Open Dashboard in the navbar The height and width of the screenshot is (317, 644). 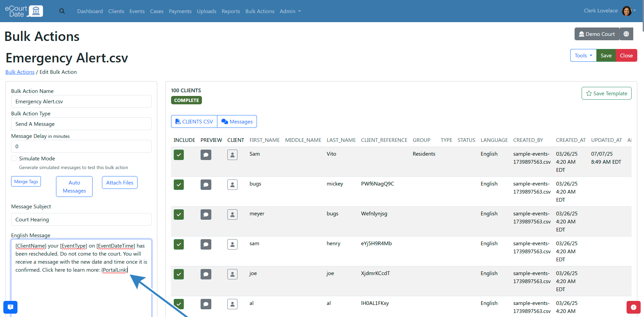90,11
